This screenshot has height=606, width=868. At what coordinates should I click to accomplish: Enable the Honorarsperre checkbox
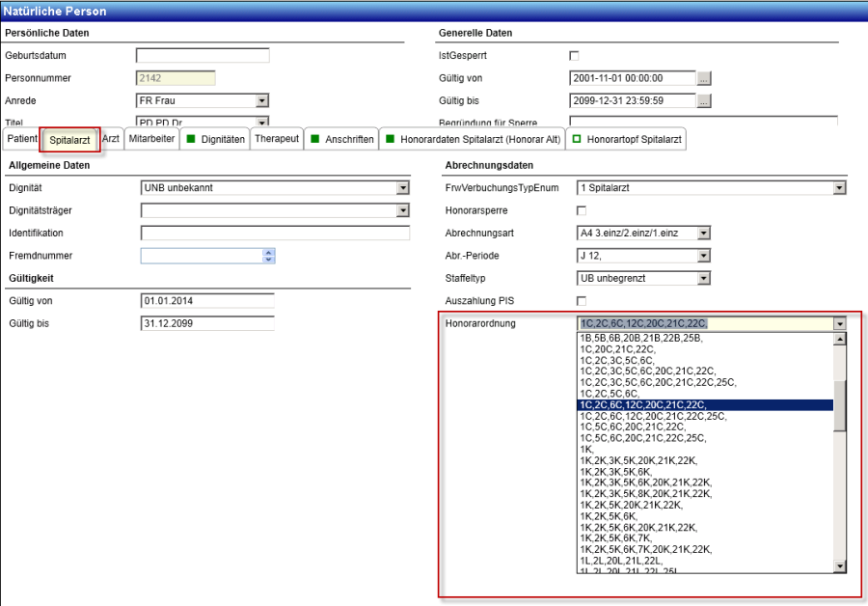coord(582,210)
